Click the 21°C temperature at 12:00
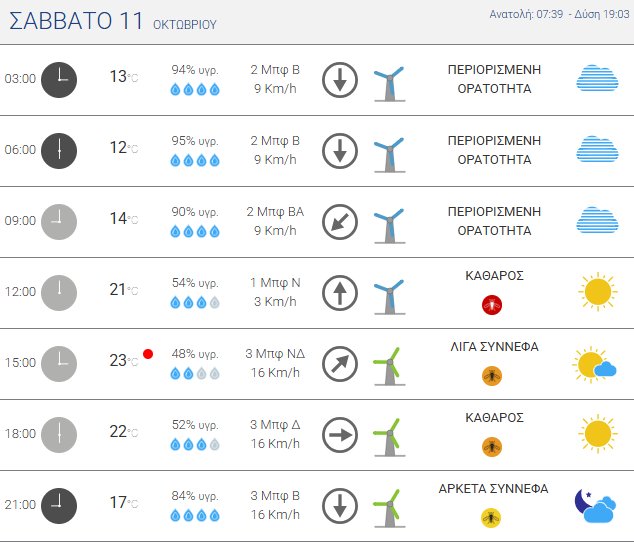 tap(123, 290)
